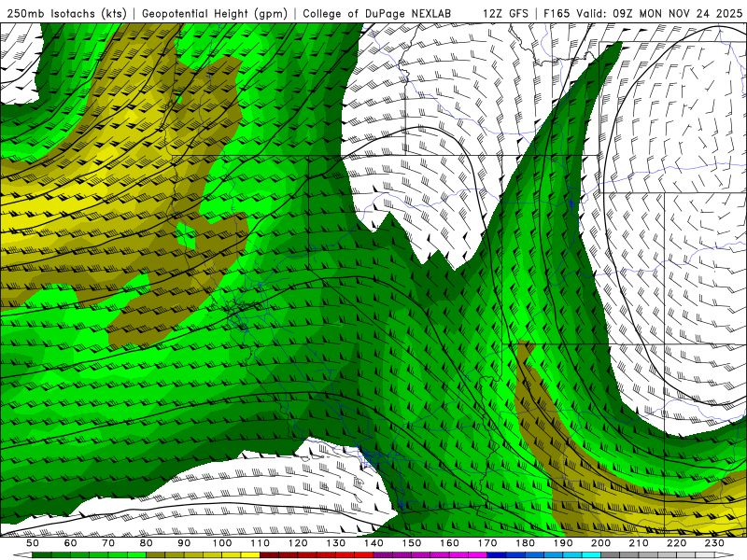Click the '90' label on the color scale
This screenshot has height=560, width=747.
pos(184,543)
